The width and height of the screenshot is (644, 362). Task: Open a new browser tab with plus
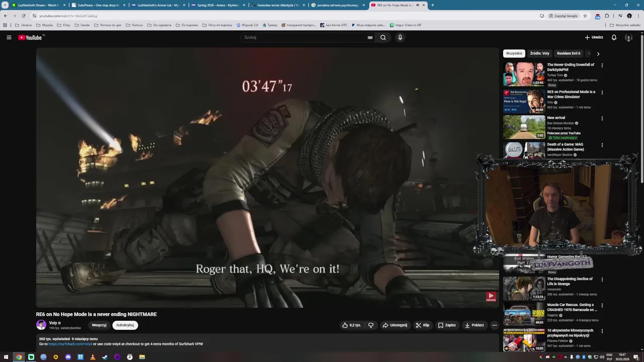pos(432,5)
